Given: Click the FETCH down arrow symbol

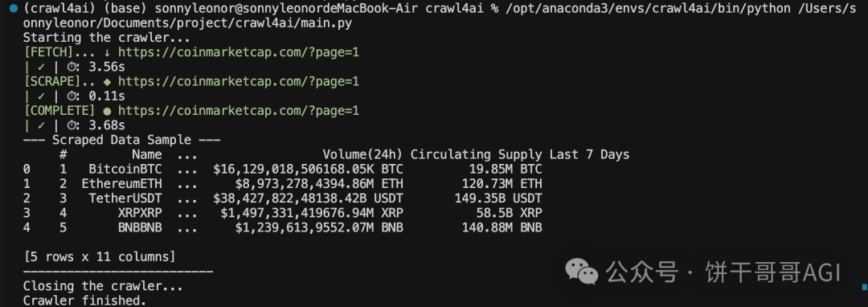Looking at the screenshot, I should (107, 52).
